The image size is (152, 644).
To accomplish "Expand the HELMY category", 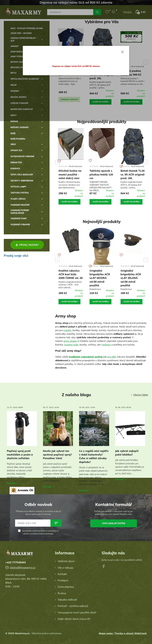I will point(42,85).
